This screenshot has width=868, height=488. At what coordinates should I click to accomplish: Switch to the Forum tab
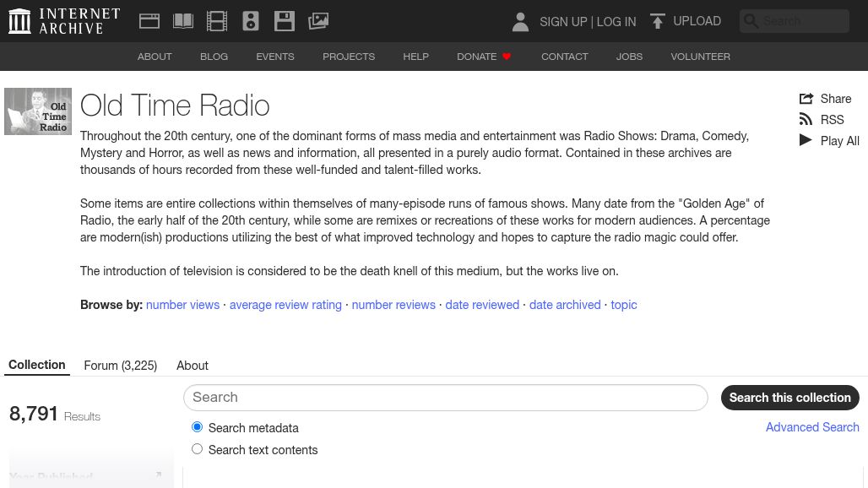tap(120, 366)
